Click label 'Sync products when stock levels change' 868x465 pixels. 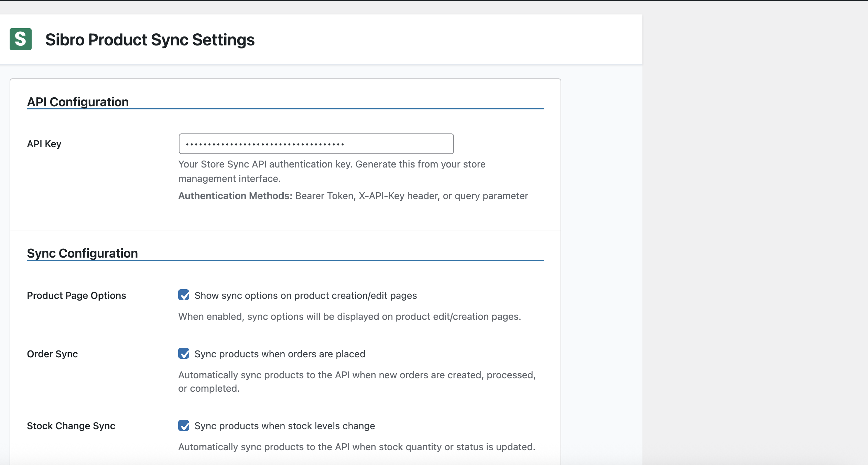(284, 426)
